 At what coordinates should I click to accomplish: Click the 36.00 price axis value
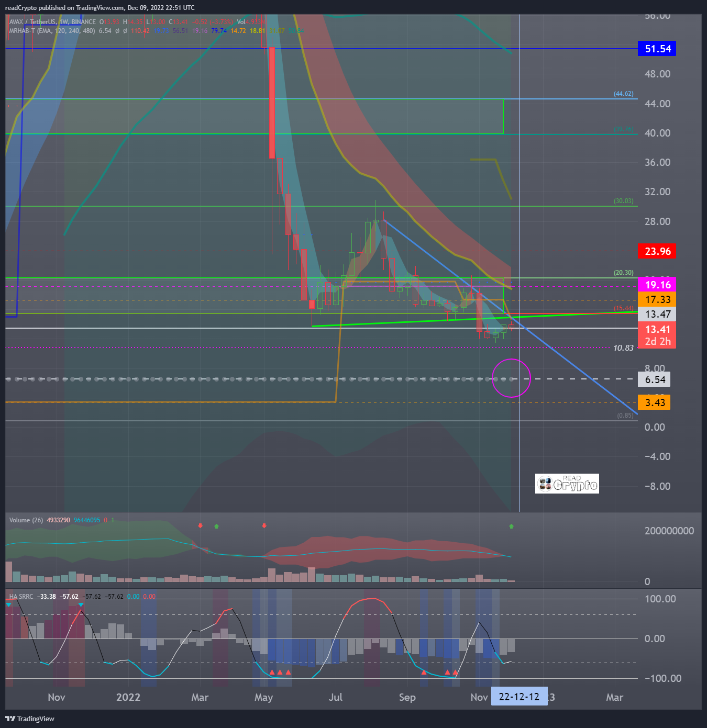click(x=657, y=162)
